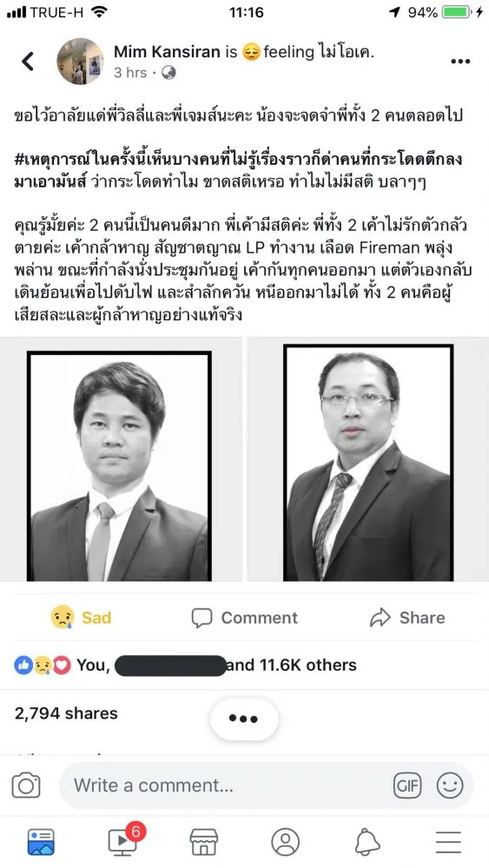Open Mim Kansiran's profile picture
Viewport: 489px width, 868px height.
click(80, 61)
